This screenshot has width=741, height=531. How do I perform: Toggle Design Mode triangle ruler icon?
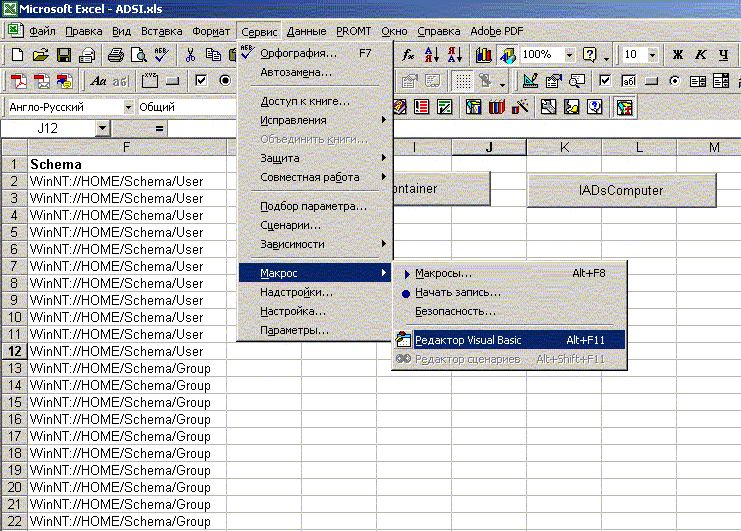tap(530, 81)
